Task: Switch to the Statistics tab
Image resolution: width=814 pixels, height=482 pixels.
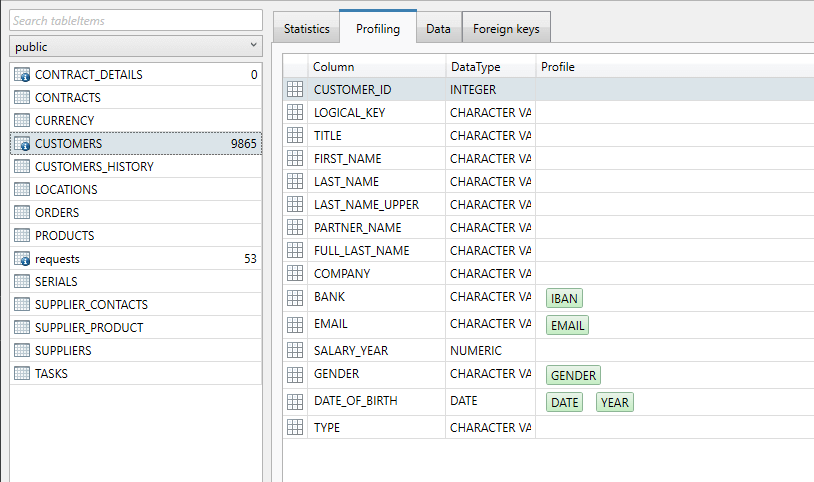Action: [x=306, y=29]
